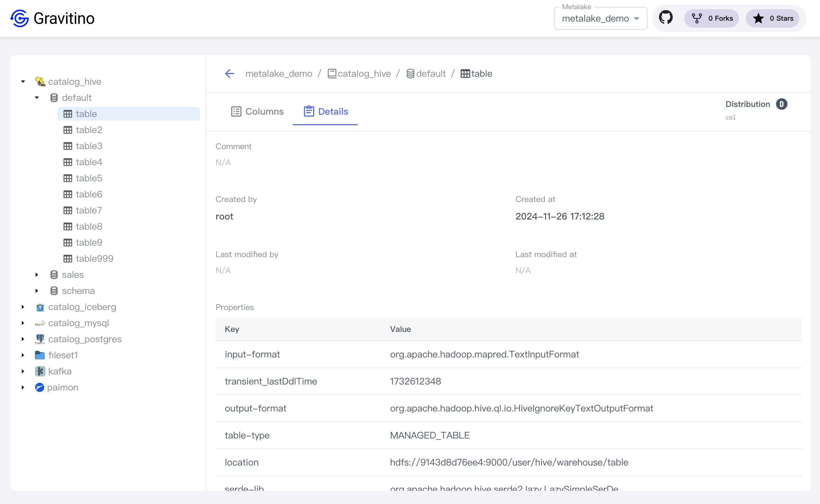
Task: Click the fileset1 folder icon
Action: click(x=40, y=355)
